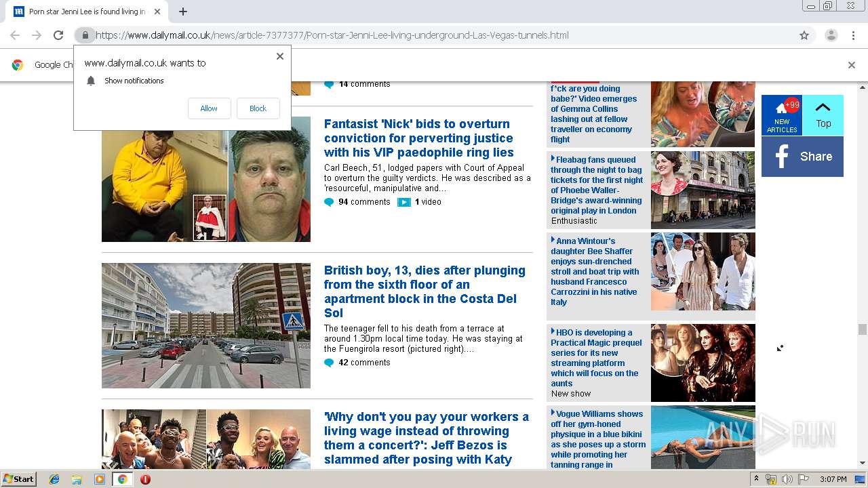Open Anna Wintour's daughter story

click(x=595, y=271)
